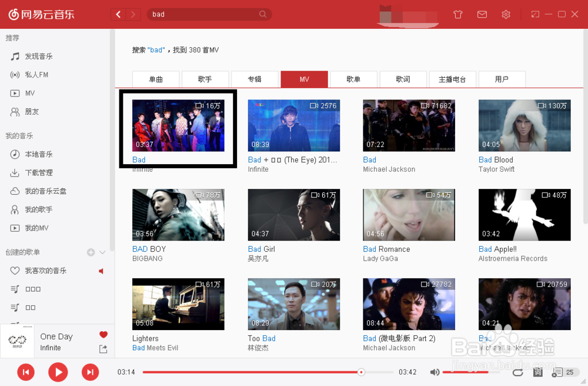Skip to the next track

(91, 372)
